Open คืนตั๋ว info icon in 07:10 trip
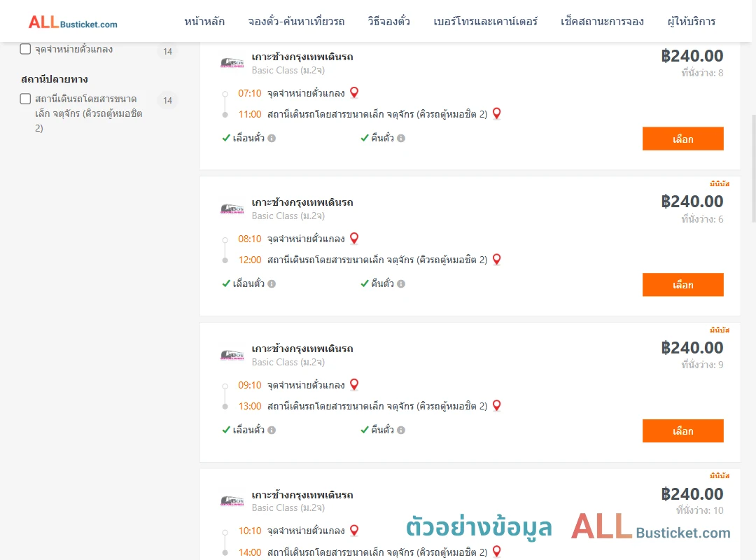This screenshot has width=756, height=560. pos(401,139)
